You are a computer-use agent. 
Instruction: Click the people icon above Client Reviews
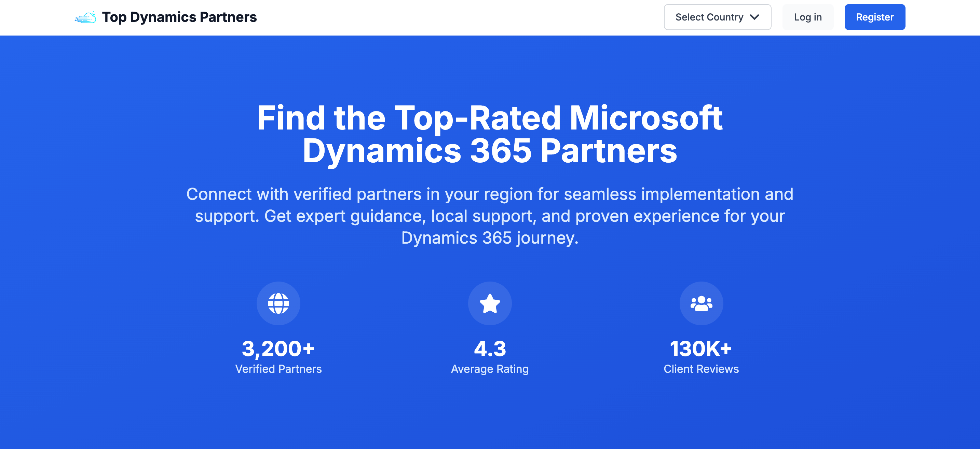click(701, 303)
